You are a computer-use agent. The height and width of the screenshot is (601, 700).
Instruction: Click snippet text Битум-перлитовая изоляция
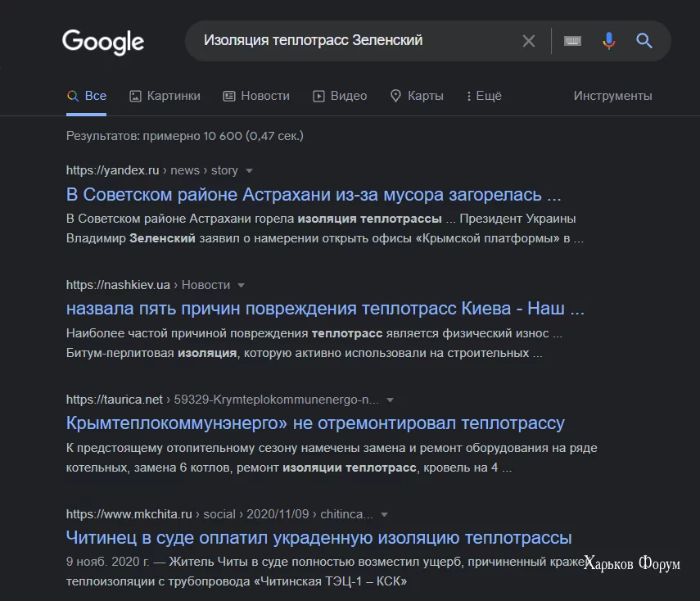[x=151, y=353]
